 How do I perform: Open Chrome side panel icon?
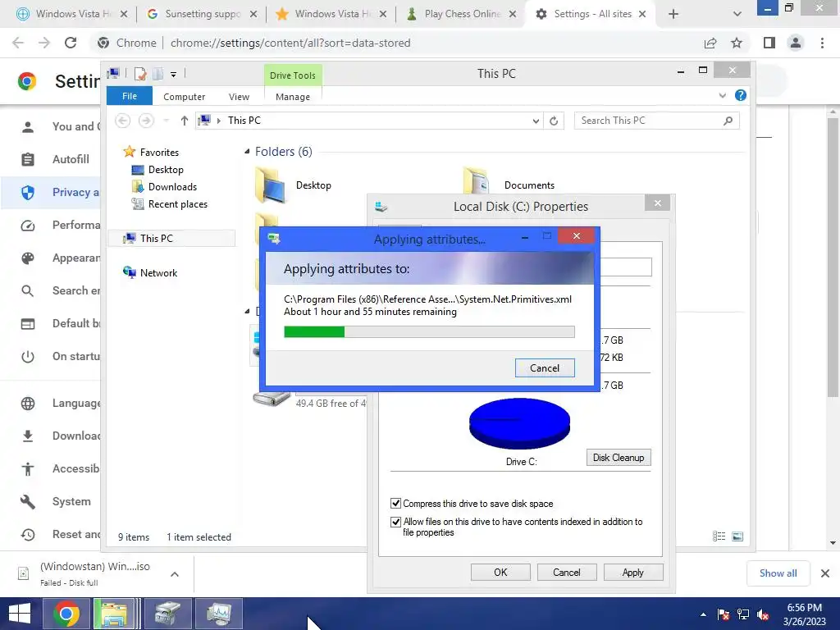click(x=769, y=43)
